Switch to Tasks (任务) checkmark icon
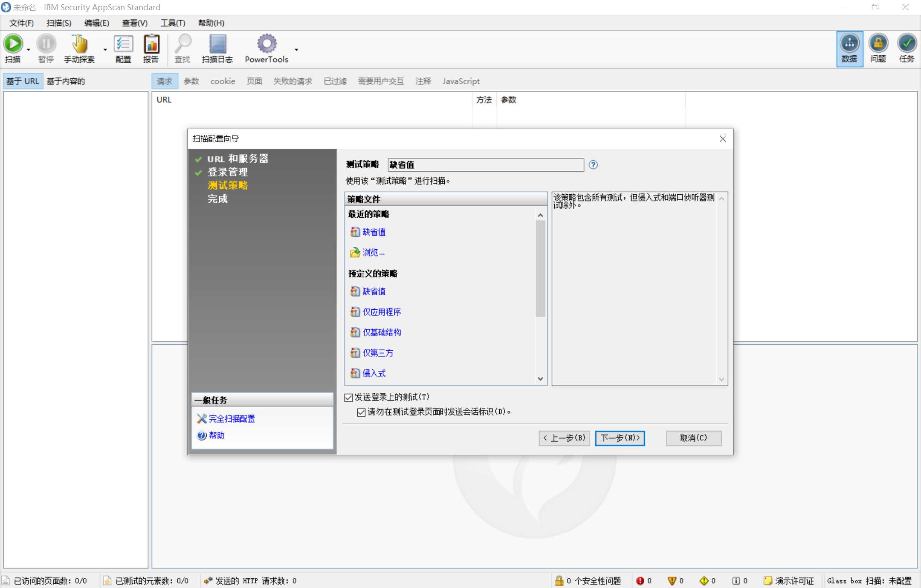 (x=907, y=43)
